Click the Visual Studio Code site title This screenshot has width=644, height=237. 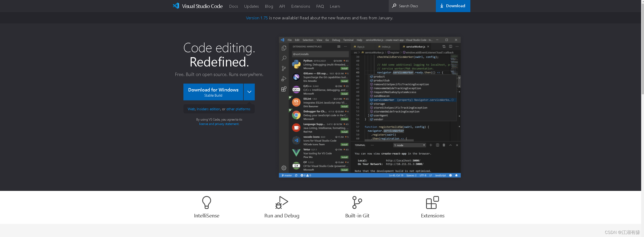[x=202, y=6]
